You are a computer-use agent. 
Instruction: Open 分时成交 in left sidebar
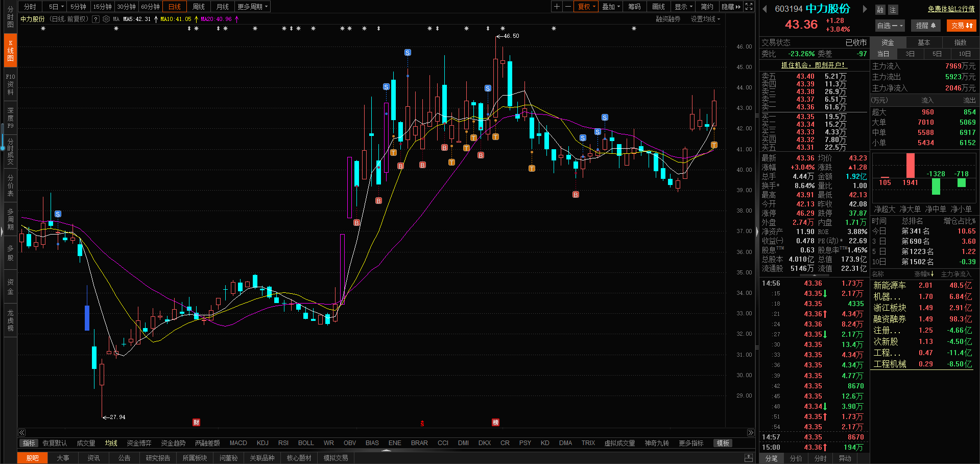tap(10, 151)
